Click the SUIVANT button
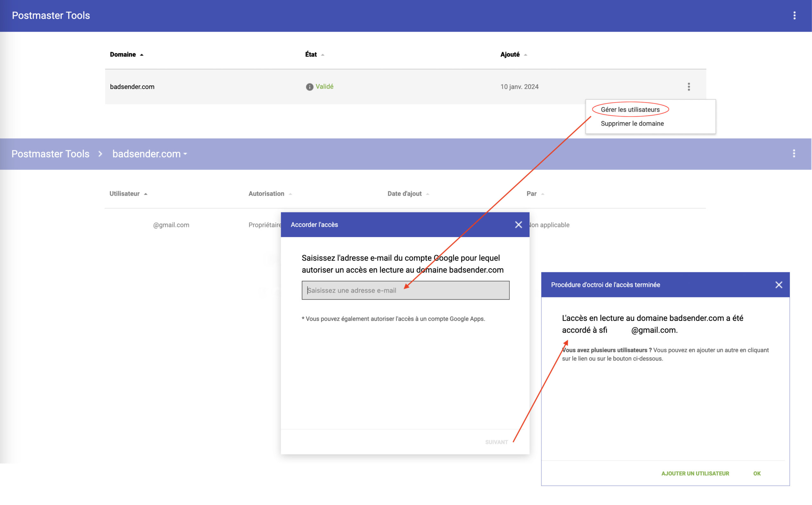 [x=496, y=442]
